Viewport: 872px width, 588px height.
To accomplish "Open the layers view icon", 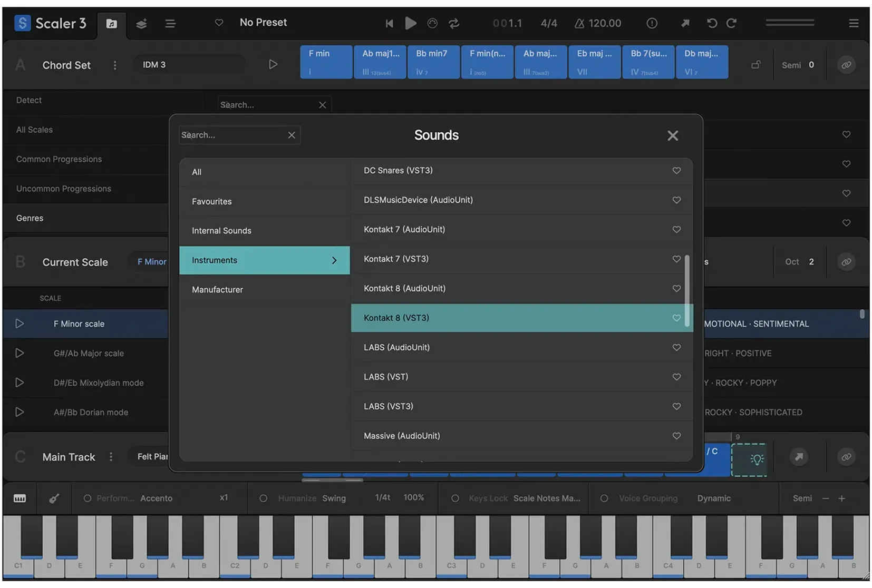I will pos(141,24).
